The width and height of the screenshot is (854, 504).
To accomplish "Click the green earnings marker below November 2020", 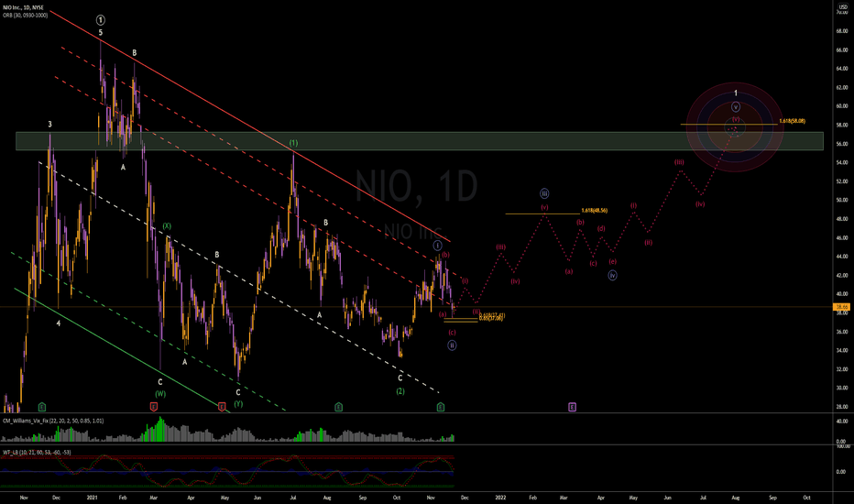I will [x=42, y=407].
